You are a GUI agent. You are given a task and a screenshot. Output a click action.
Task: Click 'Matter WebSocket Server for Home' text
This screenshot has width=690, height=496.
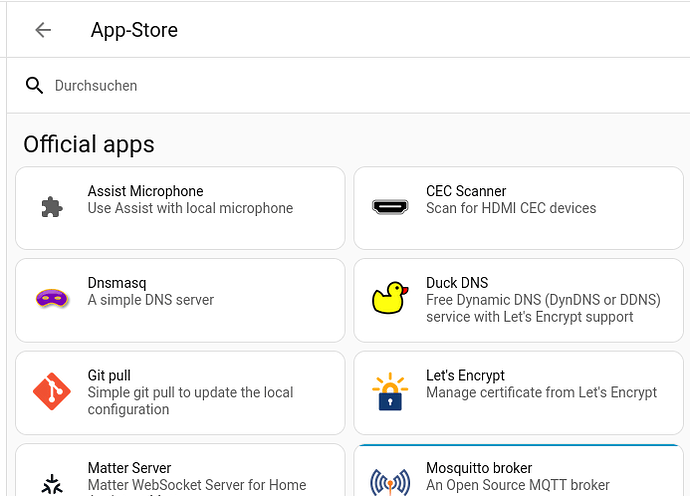pyautogui.click(x=197, y=485)
